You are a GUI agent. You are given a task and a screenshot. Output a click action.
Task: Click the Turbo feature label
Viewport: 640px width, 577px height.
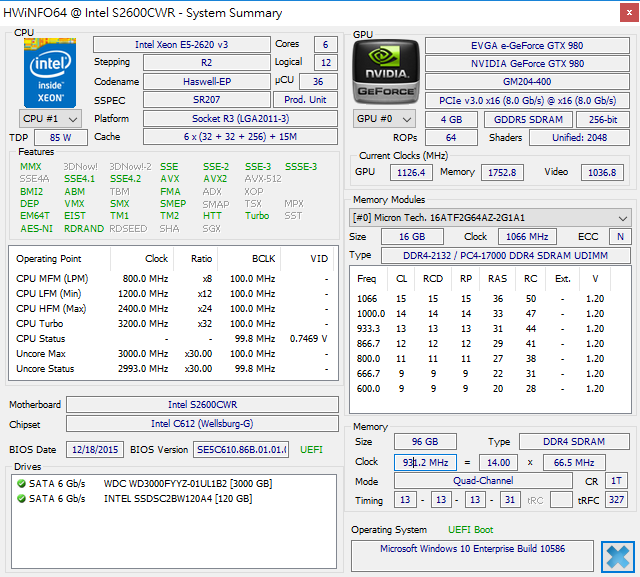tap(257, 215)
